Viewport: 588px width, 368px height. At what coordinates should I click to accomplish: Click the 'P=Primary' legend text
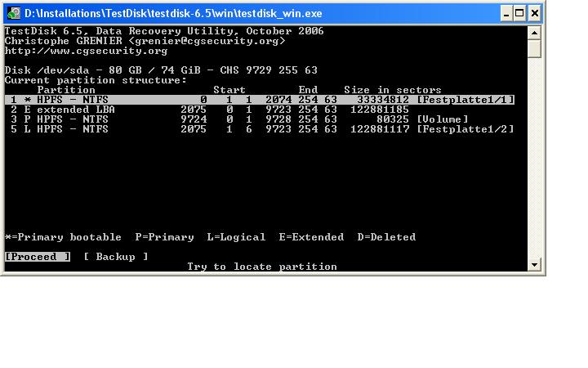pyautogui.click(x=165, y=237)
